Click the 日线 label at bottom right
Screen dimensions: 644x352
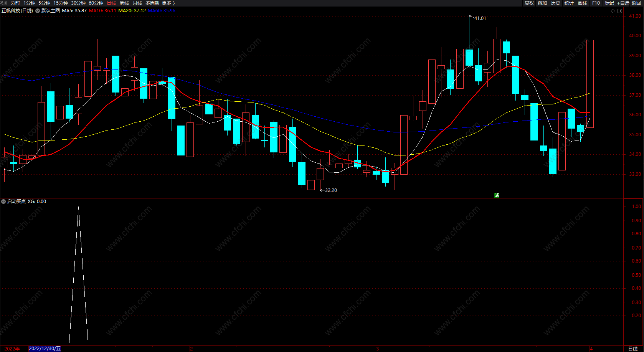(x=633, y=349)
